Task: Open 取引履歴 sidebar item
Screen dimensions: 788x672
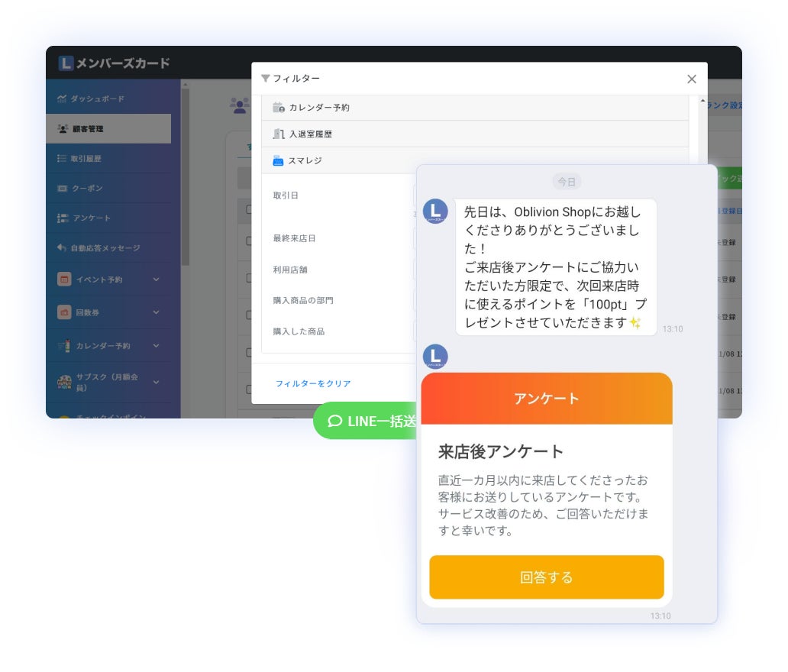Action: point(108,158)
